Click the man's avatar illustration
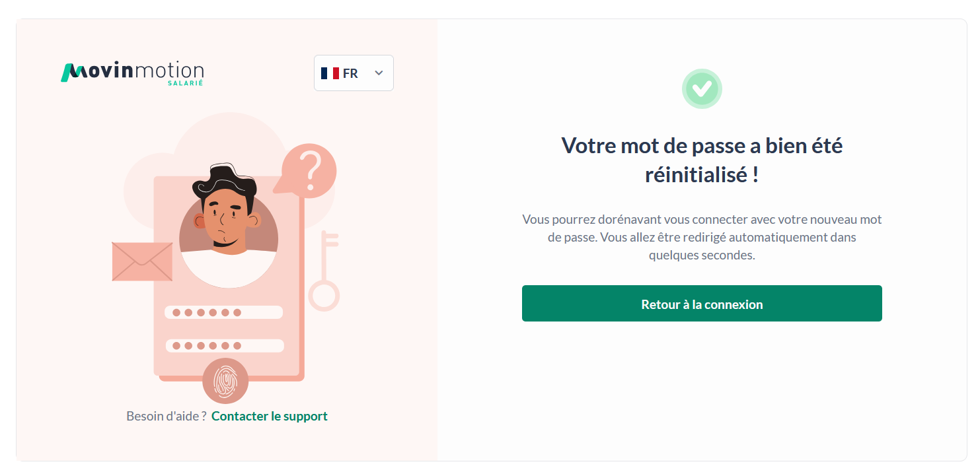 pyautogui.click(x=228, y=224)
